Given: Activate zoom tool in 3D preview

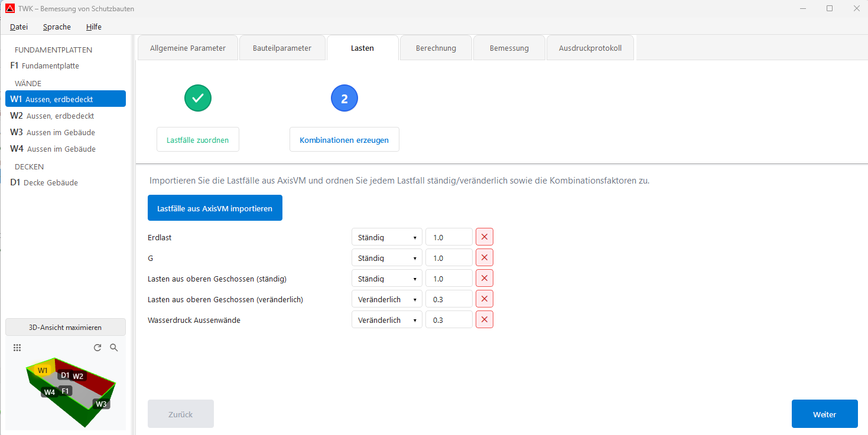Looking at the screenshot, I should pyautogui.click(x=114, y=348).
